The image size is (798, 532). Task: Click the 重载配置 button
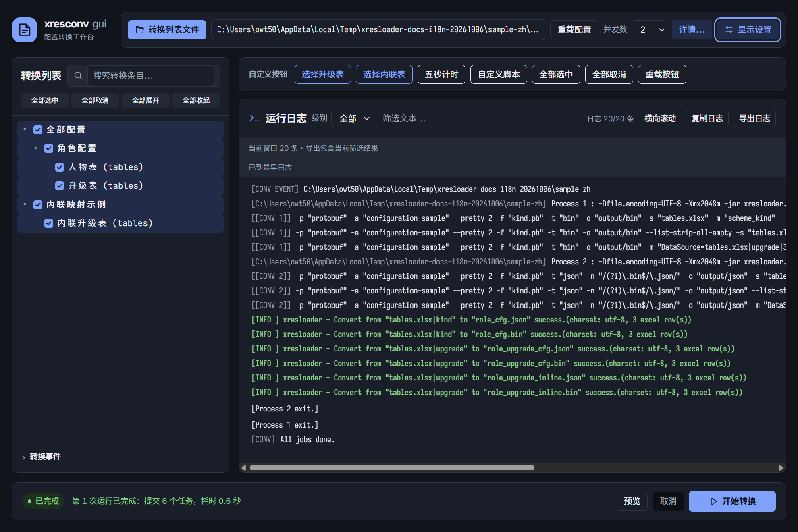pos(574,30)
